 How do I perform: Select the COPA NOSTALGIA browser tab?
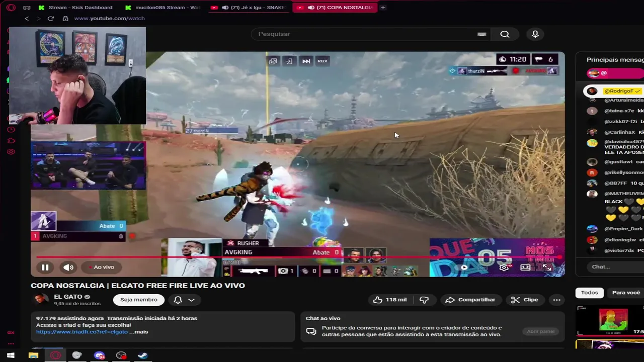click(x=335, y=8)
